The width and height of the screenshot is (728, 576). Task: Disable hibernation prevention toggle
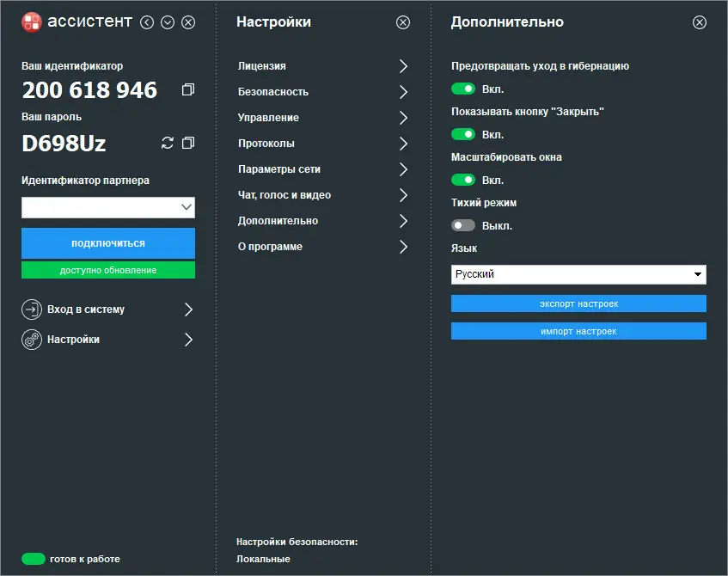pyautogui.click(x=463, y=89)
